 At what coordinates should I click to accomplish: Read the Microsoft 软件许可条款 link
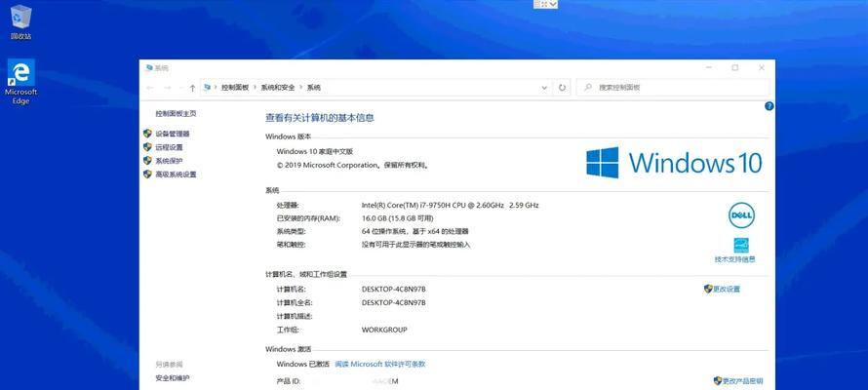point(380,364)
